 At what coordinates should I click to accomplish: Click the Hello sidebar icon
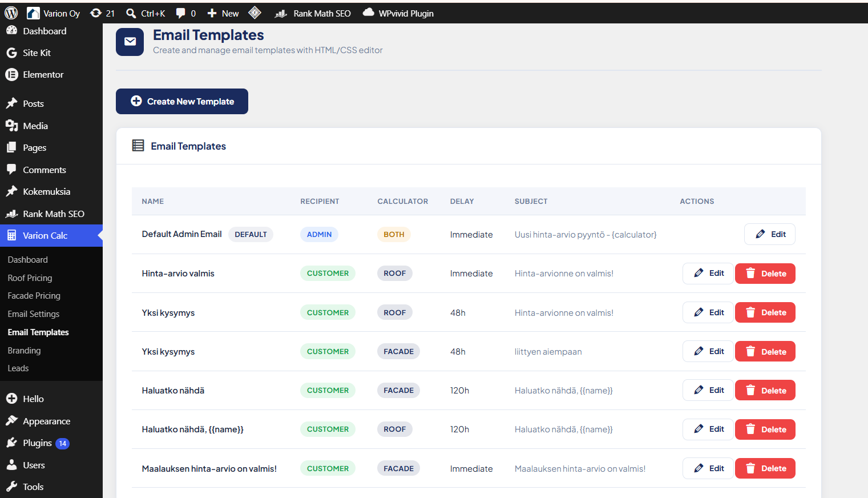pyautogui.click(x=11, y=399)
